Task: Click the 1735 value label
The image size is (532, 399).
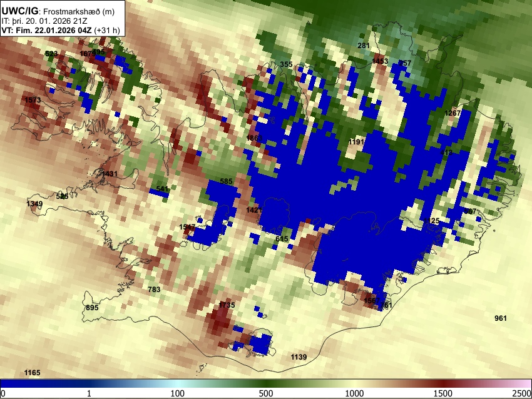Action: click(227, 305)
